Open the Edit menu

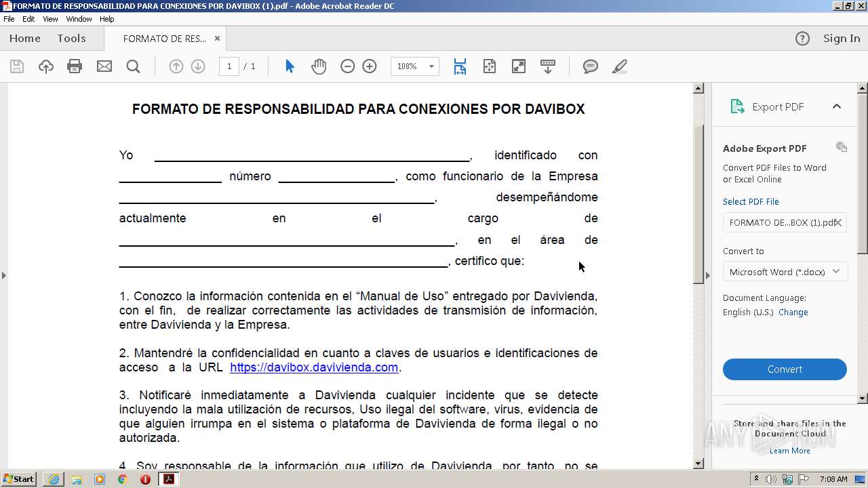click(x=28, y=19)
